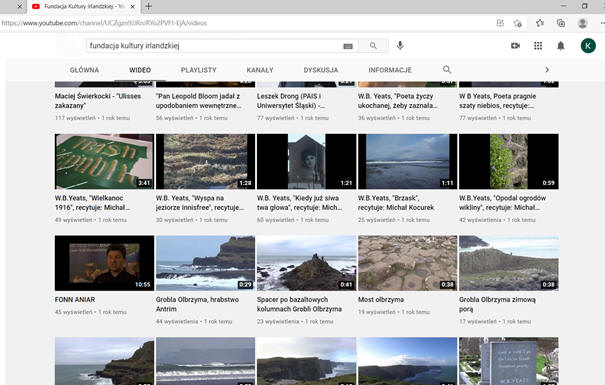Screen dimensions: 605x385
Task: Open title 'W.B.Yeats, Brzask, recytuje: Michał Kocurek'
Action: pyautogui.click(x=396, y=203)
